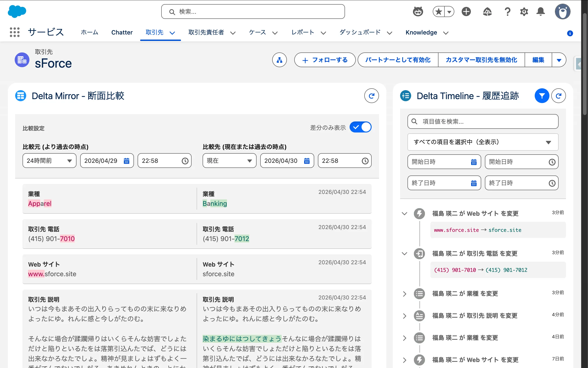The width and height of the screenshot is (588, 368).
Task: Open the 2026/04/29 date picker calendar
Action: 126,161
